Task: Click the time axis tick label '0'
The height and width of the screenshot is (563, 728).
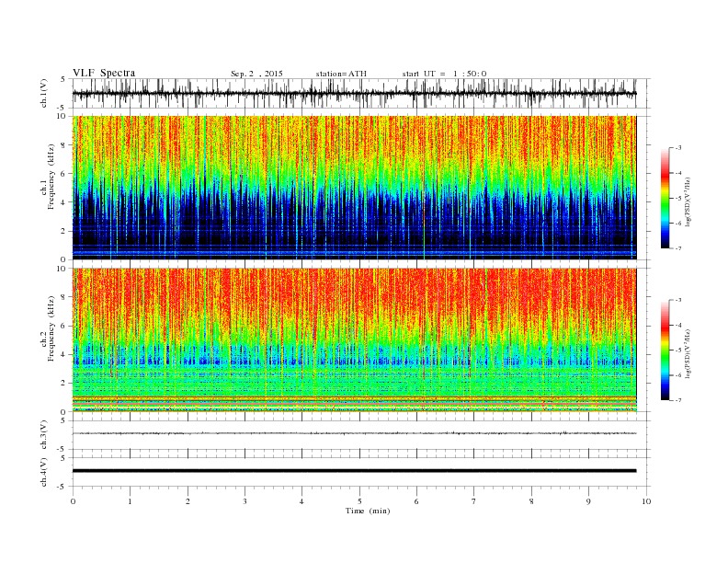Action: pos(73,501)
